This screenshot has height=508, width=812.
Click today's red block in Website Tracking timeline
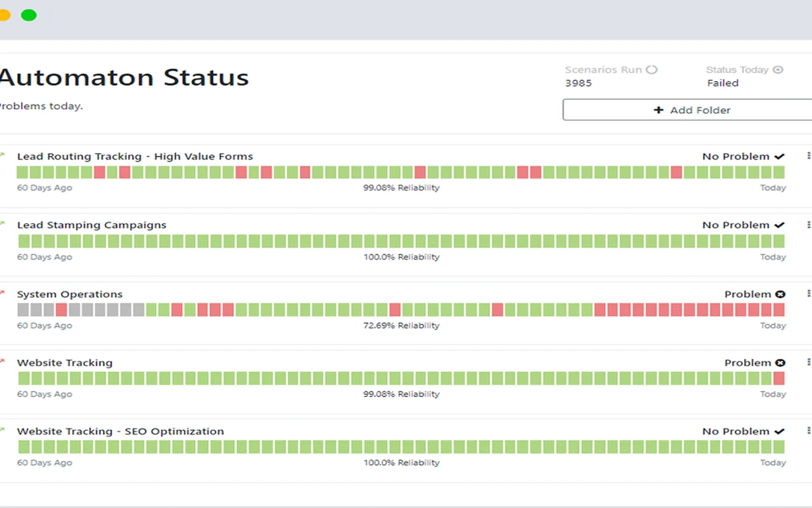pyautogui.click(x=779, y=378)
